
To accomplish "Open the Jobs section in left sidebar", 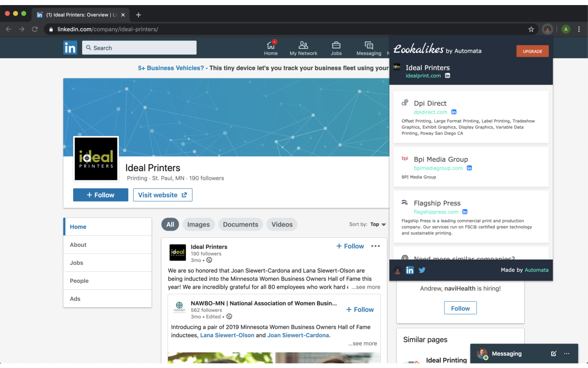I will 107,263.
